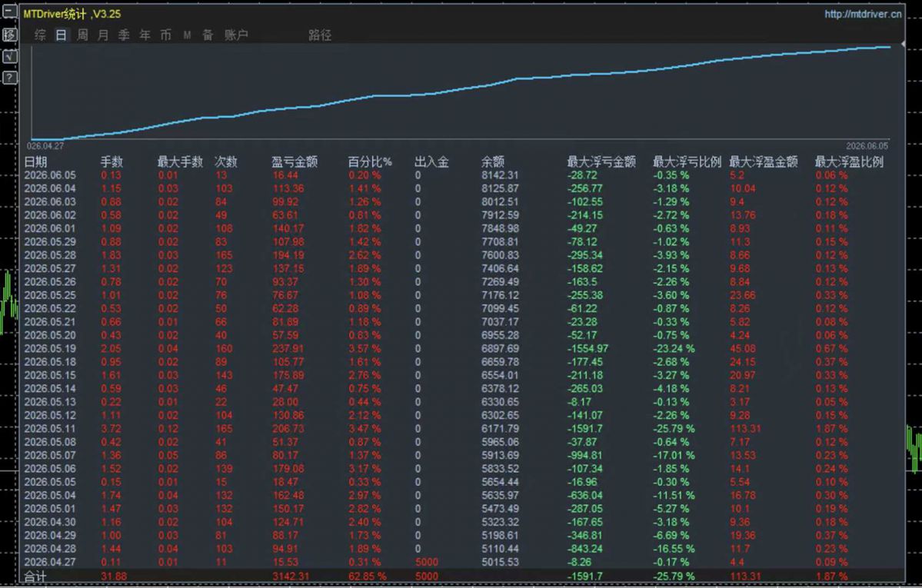Switch to the 综 summary tab
922x588 pixels.
pyautogui.click(x=40, y=35)
